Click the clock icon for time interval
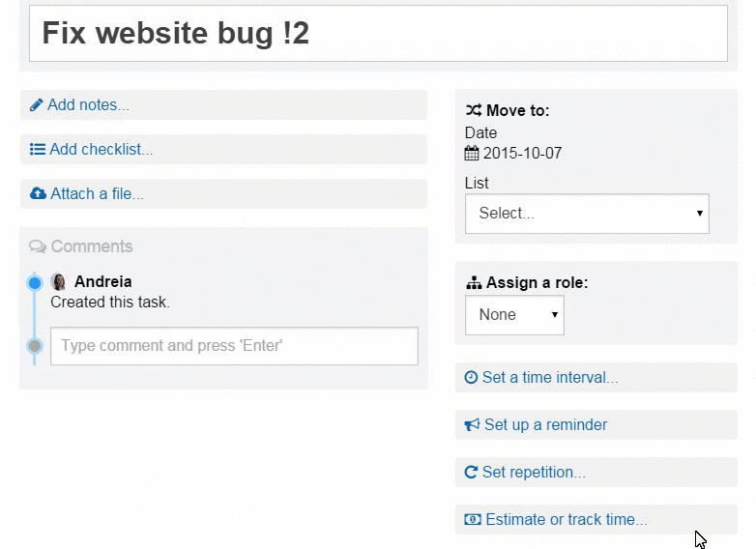Screen dimensions: 756x549 point(471,377)
